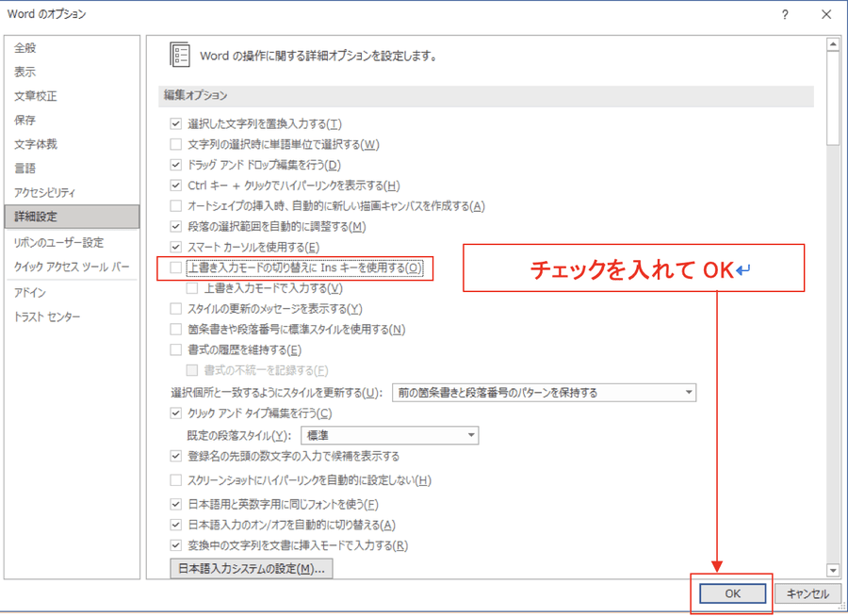Toggle Ctrl キー + クリックでハイパーリンク checkbox

(x=176, y=186)
